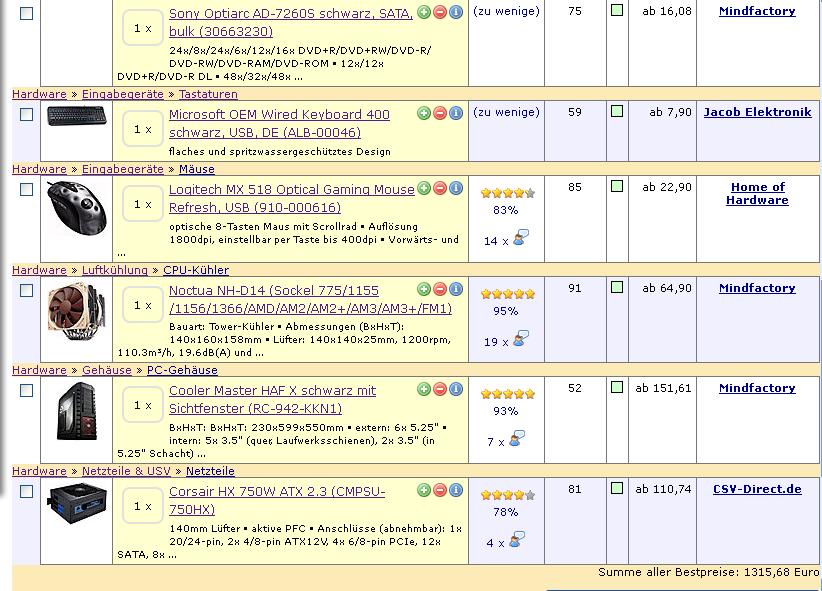Click the Microsoft keyboard product thumbnail

tap(77, 116)
